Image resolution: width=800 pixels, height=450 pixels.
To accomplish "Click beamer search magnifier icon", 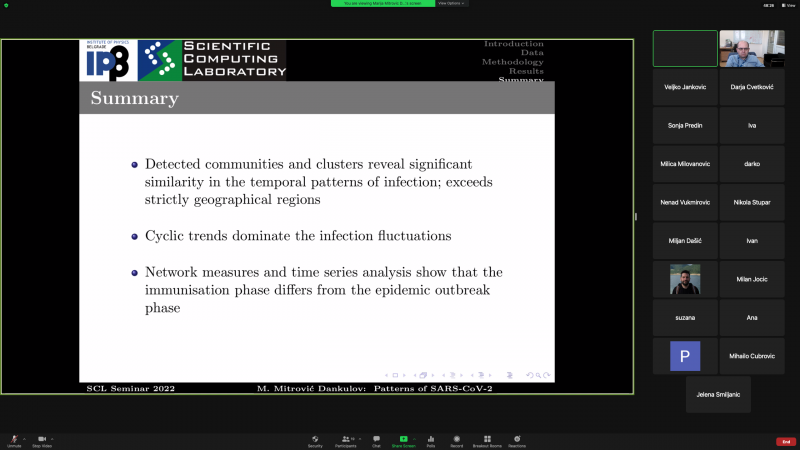I will pyautogui.click(x=538, y=376).
